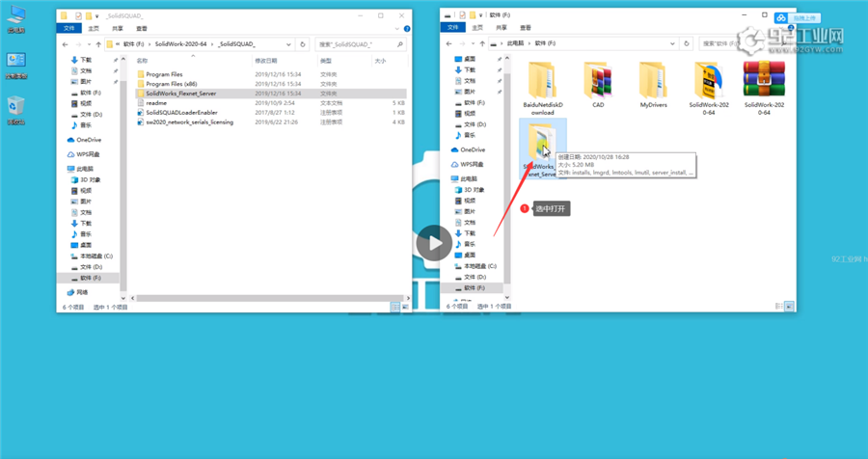Open 查看 tab in _SolidSQUAD_ window

click(x=142, y=28)
